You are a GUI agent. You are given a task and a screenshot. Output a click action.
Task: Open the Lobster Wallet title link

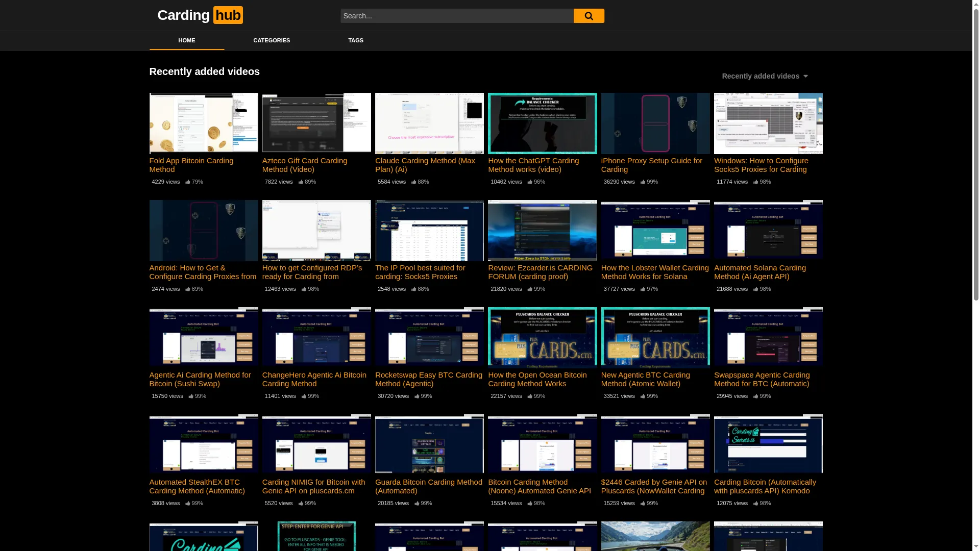tap(655, 272)
